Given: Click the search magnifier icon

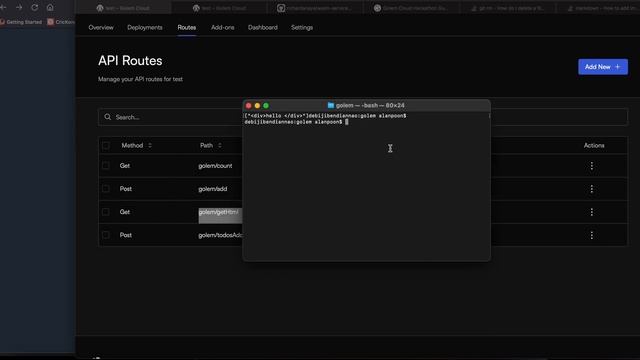Looking at the screenshot, I should click(x=107, y=117).
